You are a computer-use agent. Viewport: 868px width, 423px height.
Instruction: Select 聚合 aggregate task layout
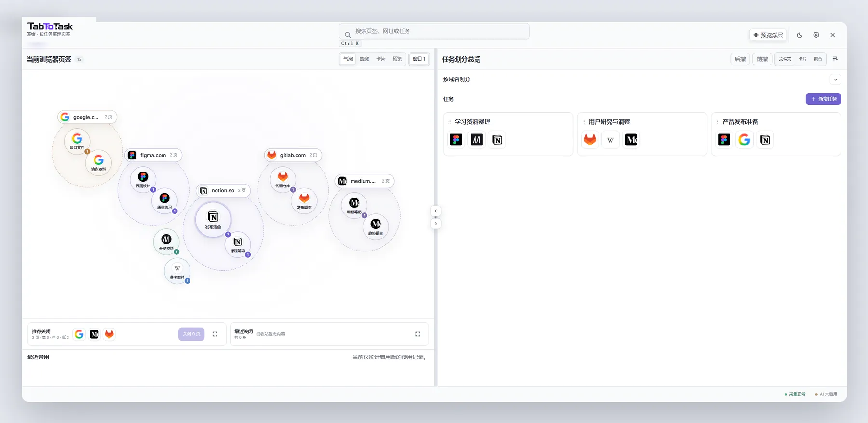(818, 59)
